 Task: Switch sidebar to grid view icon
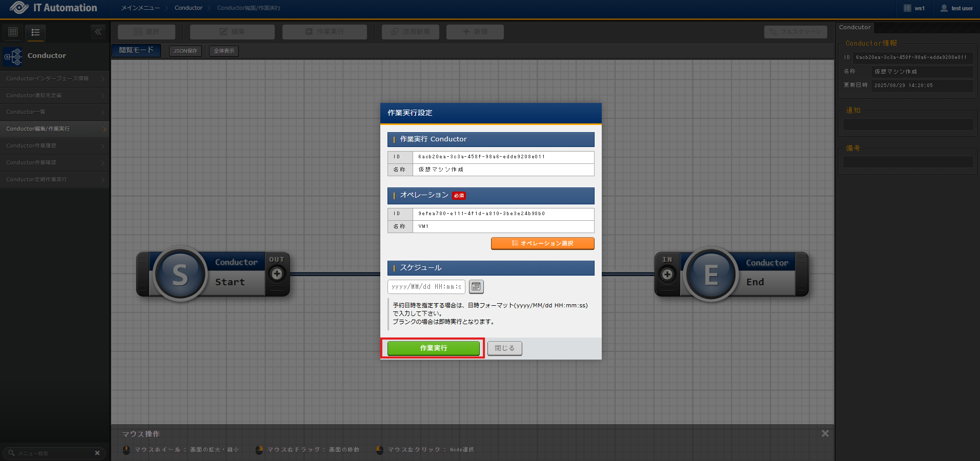point(13,32)
